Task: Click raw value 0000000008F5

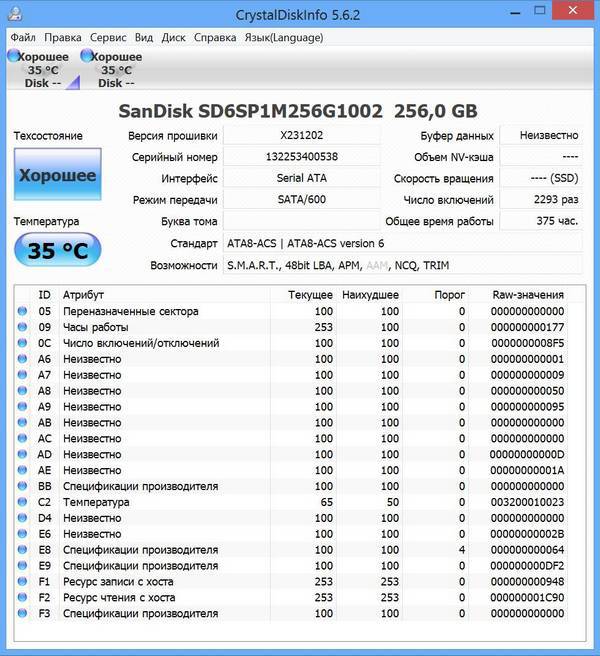Action: point(527,343)
